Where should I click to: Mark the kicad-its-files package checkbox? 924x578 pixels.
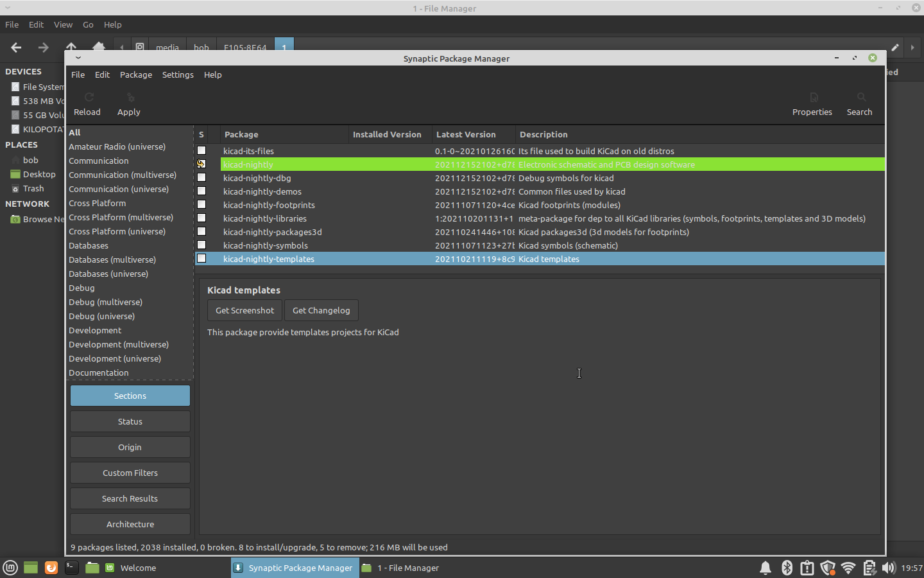click(201, 150)
